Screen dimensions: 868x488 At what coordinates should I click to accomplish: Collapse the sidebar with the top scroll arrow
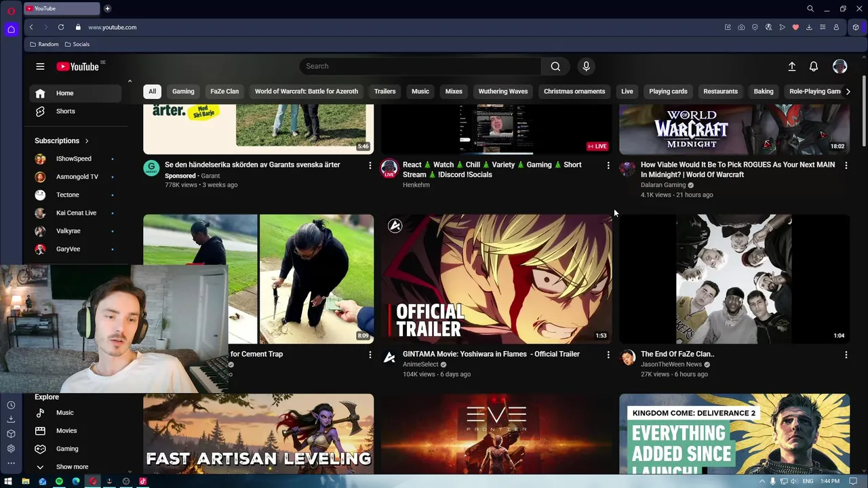pyautogui.click(x=130, y=81)
